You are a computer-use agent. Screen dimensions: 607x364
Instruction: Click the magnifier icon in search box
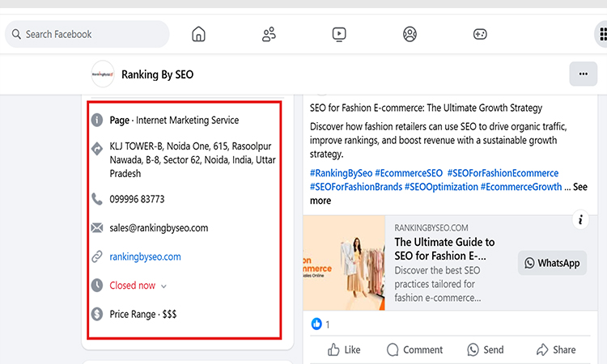click(x=16, y=34)
